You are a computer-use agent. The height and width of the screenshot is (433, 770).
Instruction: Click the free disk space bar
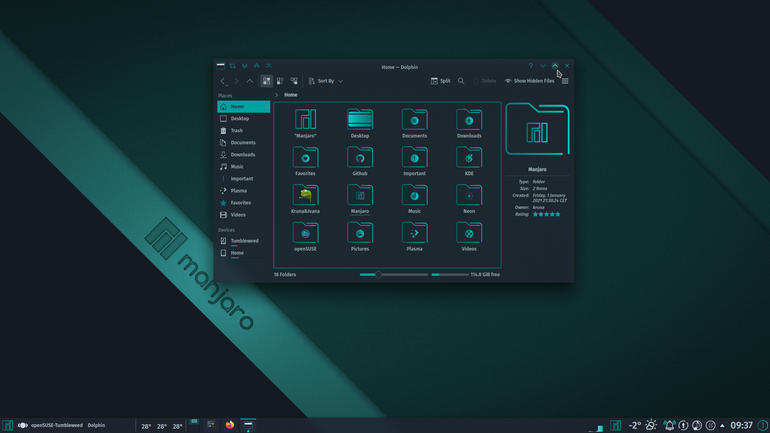point(450,275)
